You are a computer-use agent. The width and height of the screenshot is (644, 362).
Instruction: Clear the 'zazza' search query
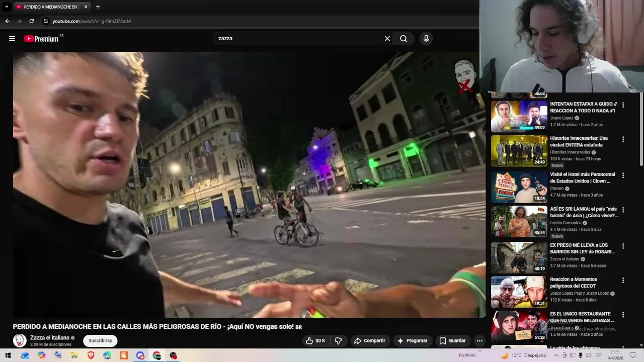[x=387, y=39]
